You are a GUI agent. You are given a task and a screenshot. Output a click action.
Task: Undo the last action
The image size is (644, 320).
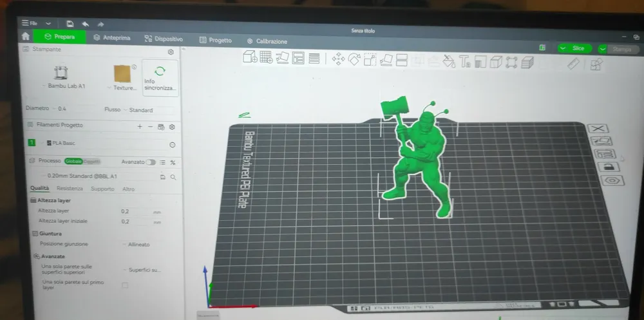click(x=86, y=24)
